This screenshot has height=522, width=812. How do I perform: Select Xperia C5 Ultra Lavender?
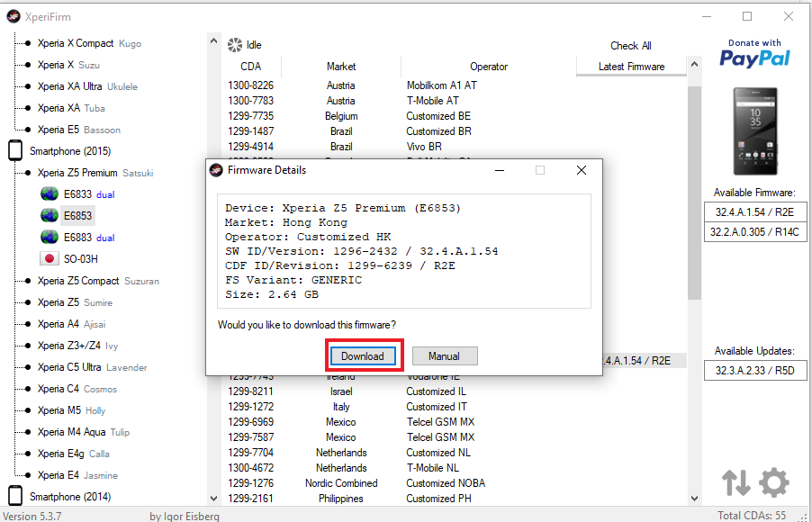(x=92, y=367)
